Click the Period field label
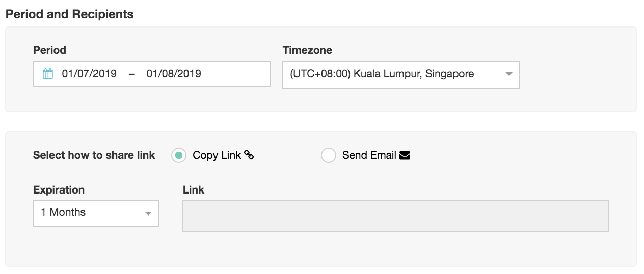The width and height of the screenshot is (644, 274). pos(49,50)
